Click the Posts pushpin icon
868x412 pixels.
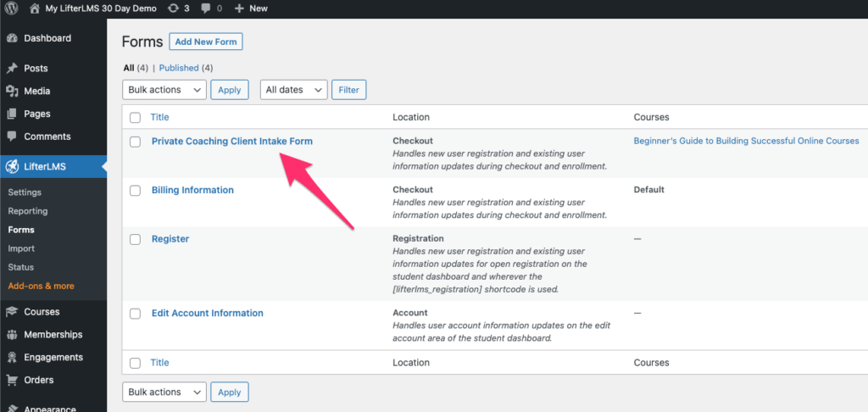(x=12, y=69)
